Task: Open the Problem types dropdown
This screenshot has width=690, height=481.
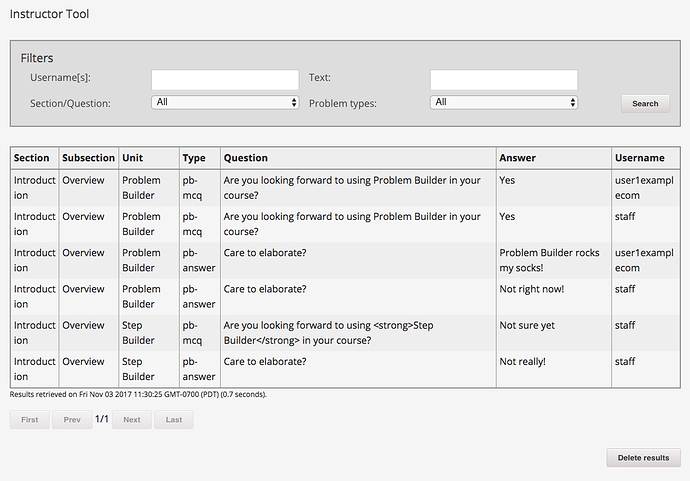Action: (x=504, y=102)
